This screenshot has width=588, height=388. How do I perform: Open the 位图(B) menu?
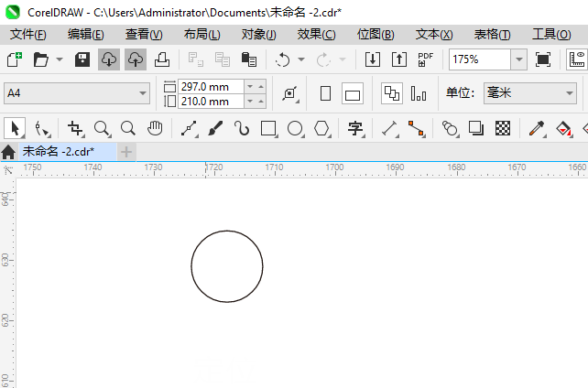tap(376, 35)
